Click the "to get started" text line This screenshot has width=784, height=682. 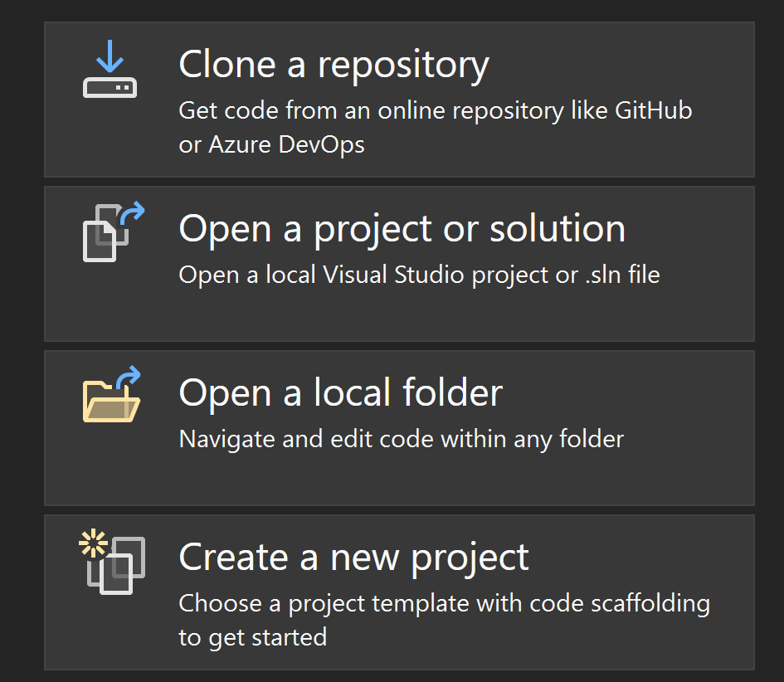252,638
